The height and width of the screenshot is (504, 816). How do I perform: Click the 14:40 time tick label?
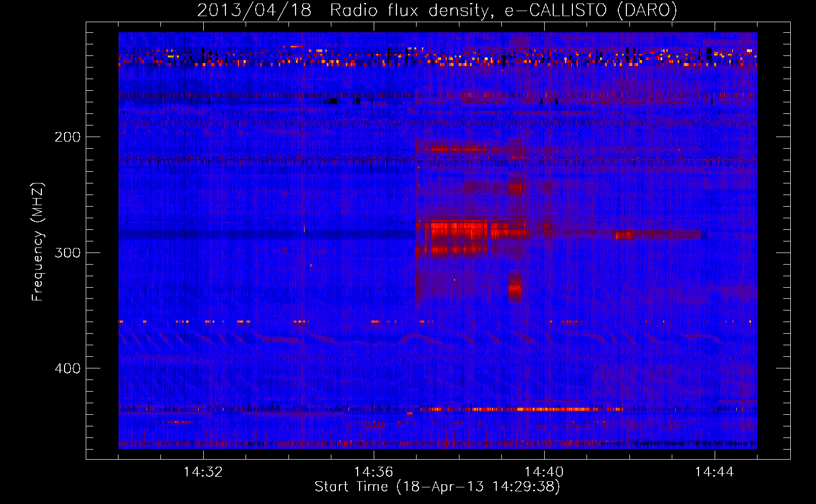[x=544, y=472]
